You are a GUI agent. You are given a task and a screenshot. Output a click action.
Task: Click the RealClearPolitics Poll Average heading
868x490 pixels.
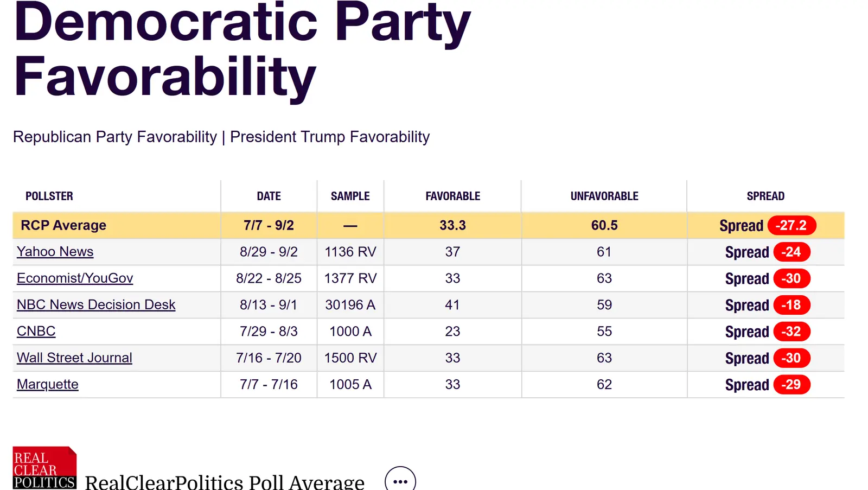[225, 482]
